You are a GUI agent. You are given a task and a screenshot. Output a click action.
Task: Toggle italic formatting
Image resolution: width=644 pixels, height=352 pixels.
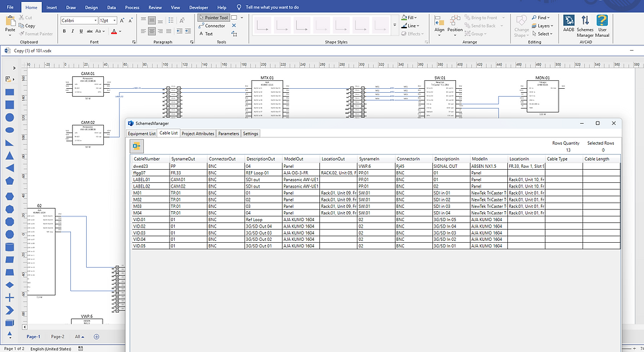point(72,32)
